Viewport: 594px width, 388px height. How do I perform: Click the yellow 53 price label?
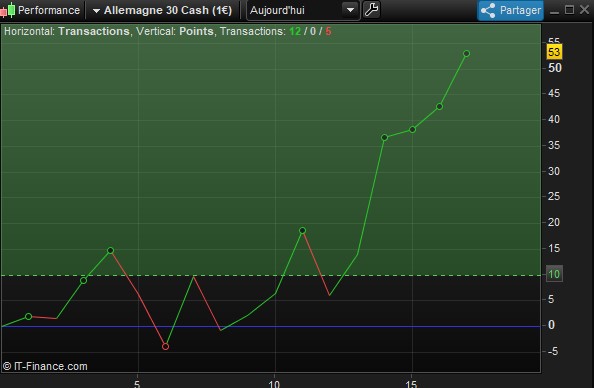(554, 52)
